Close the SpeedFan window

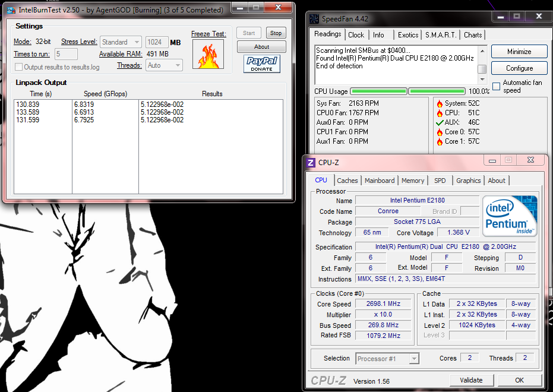(539, 16)
